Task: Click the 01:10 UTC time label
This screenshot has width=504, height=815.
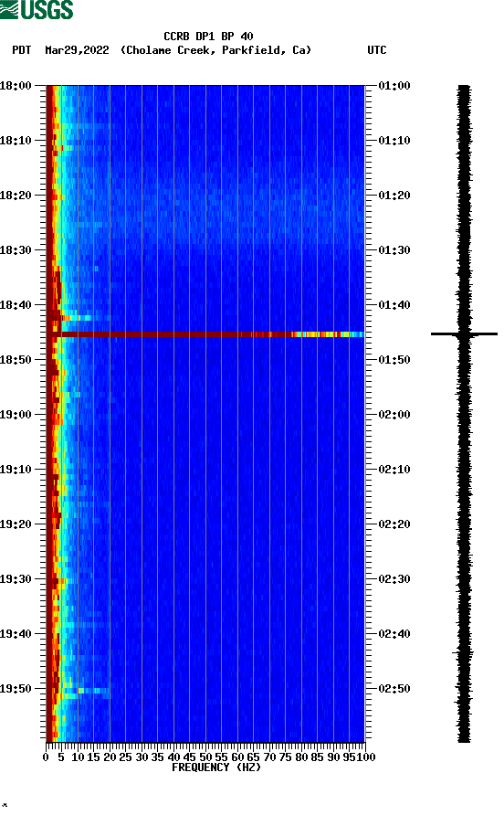Action: (x=394, y=141)
